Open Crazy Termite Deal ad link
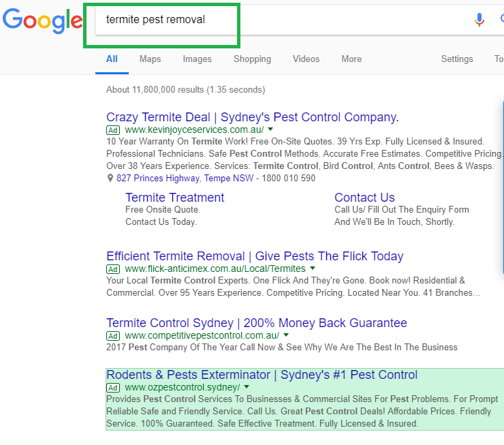The width and height of the screenshot is (504, 445). [x=252, y=117]
